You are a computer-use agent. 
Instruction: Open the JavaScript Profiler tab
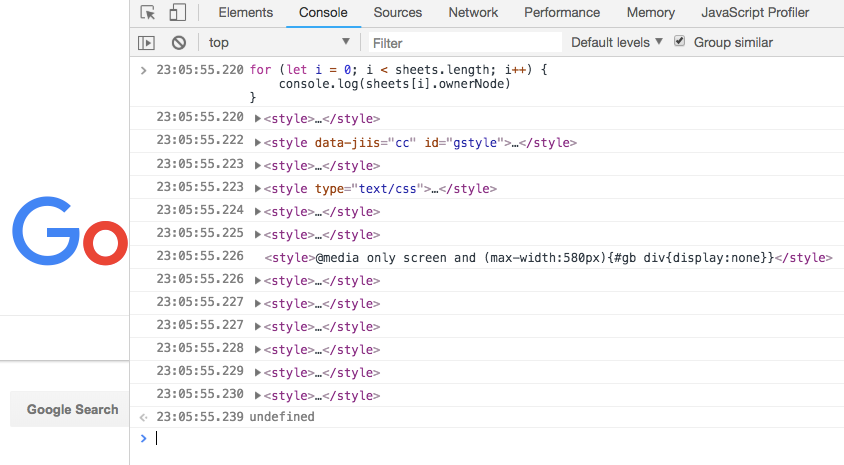tap(755, 13)
